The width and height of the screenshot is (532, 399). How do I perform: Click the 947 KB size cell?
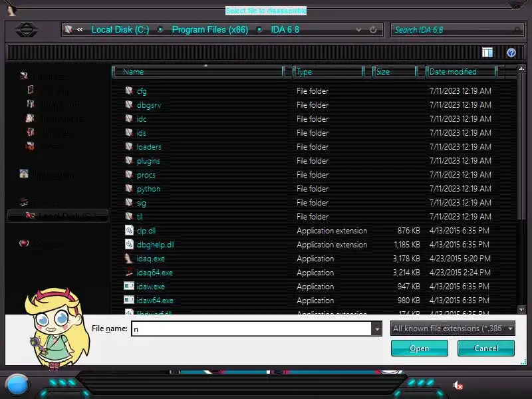(x=408, y=287)
